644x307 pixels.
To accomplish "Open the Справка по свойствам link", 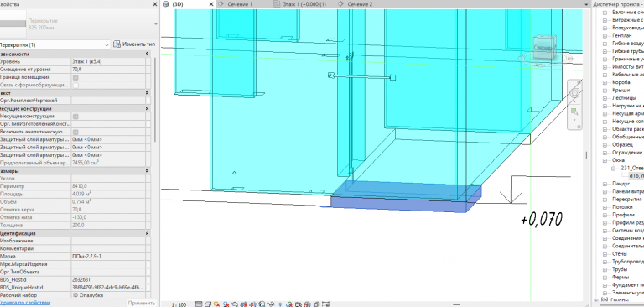I will tap(25, 303).
